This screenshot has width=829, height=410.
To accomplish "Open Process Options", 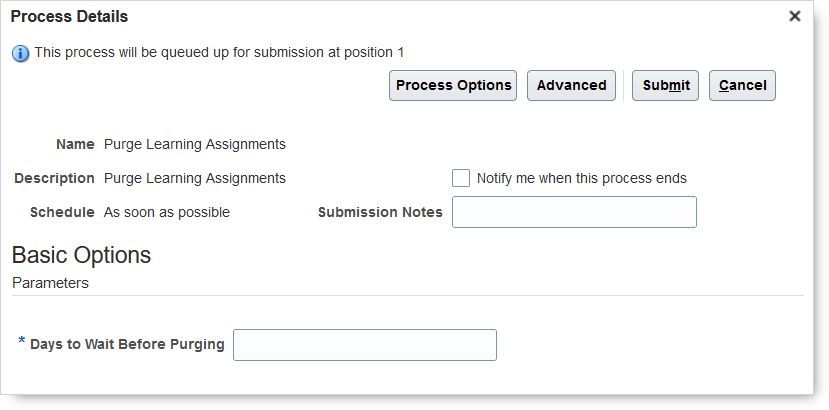I will pos(453,86).
